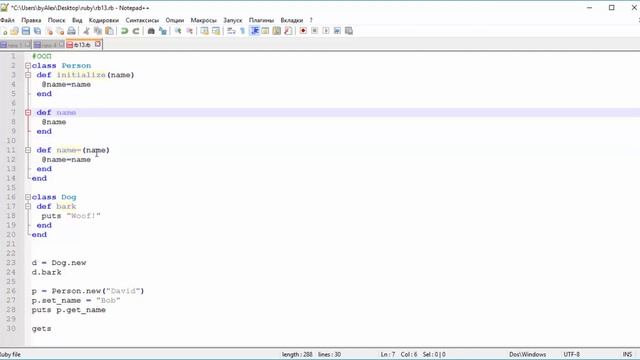
Task: Open the Вкладки menu
Action: tap(291, 20)
